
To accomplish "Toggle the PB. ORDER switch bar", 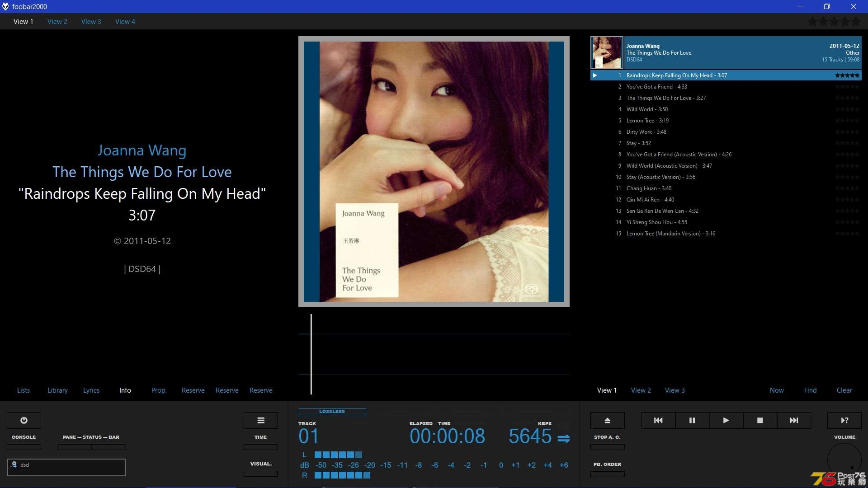I will 608,474.
